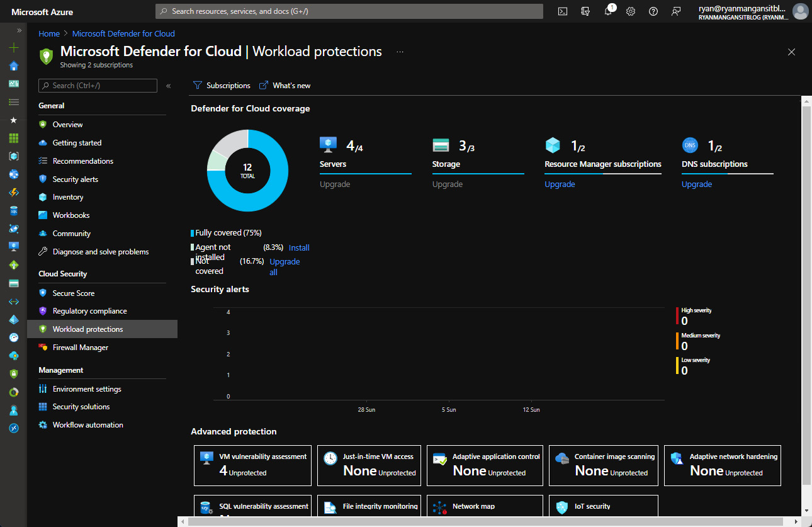The height and width of the screenshot is (527, 812).
Task: Expand the left navigation rail chevrons
Action: (x=20, y=30)
